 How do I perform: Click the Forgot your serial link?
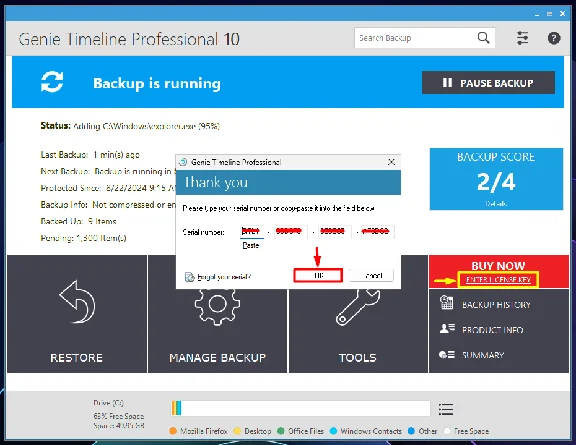pyautogui.click(x=224, y=277)
